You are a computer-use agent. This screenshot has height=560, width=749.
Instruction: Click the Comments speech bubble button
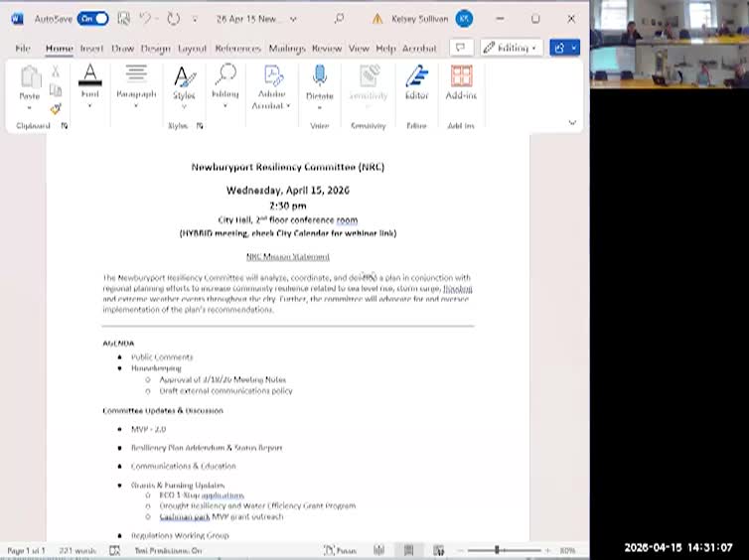pos(461,48)
